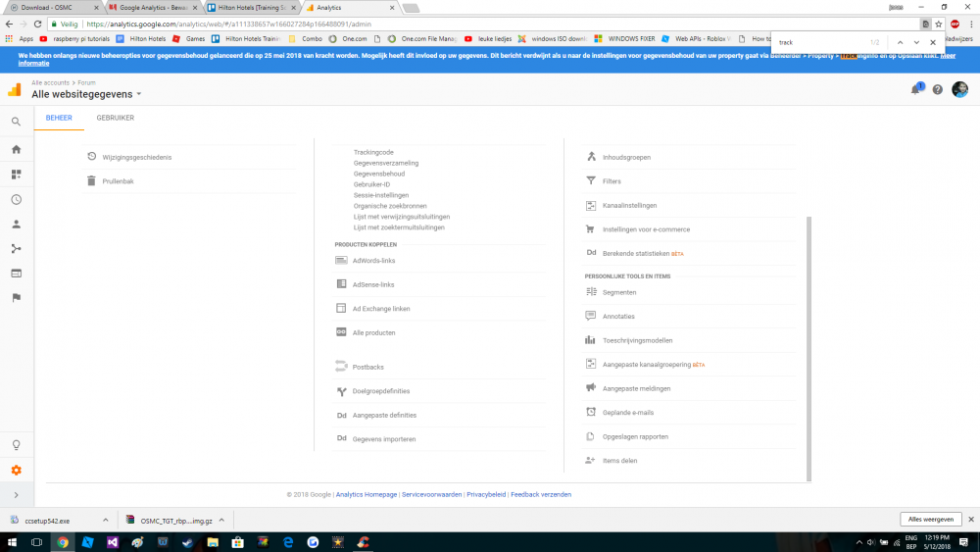This screenshot has height=552, width=980.
Task: Open Lijst met zoektermuitsluitingen
Action: tap(399, 226)
